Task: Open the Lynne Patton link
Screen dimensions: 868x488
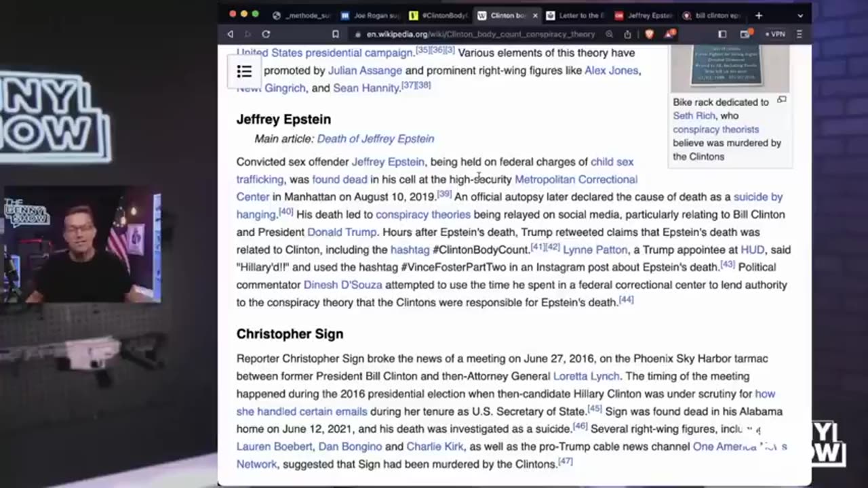Action: click(595, 250)
